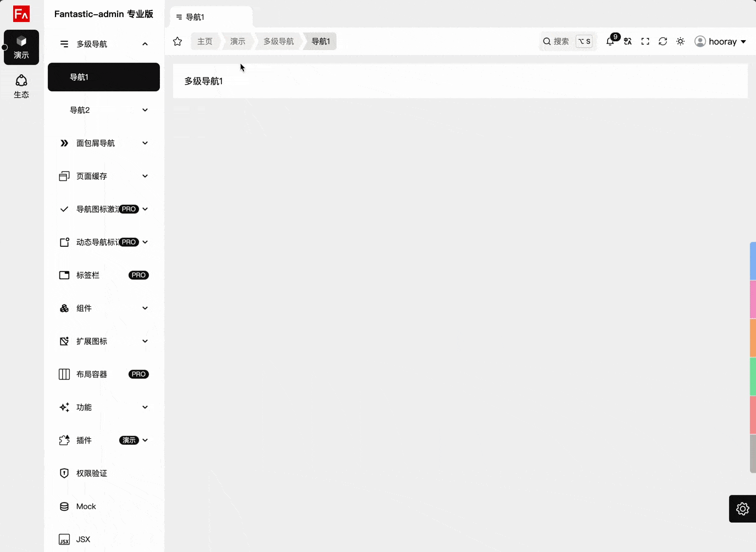Click the hooray user avatar icon
The width and height of the screenshot is (756, 552).
(700, 41)
